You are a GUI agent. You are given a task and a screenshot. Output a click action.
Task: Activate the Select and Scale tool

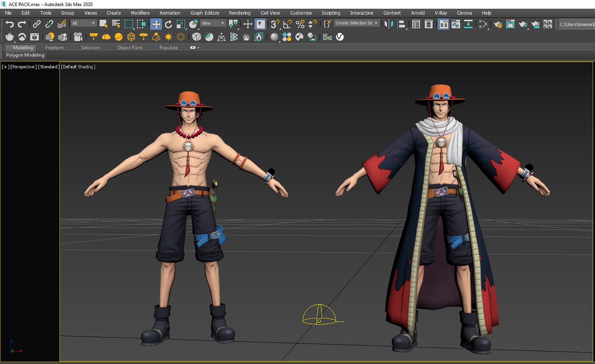(181, 24)
